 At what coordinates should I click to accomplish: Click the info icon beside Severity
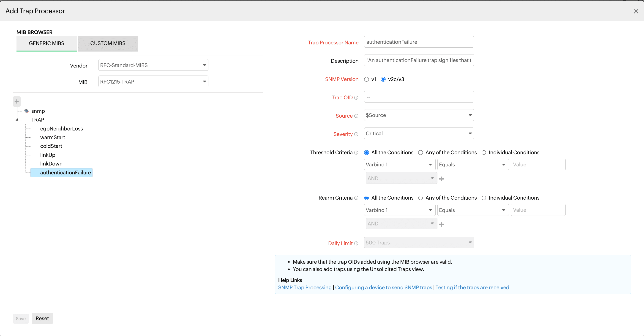click(357, 134)
